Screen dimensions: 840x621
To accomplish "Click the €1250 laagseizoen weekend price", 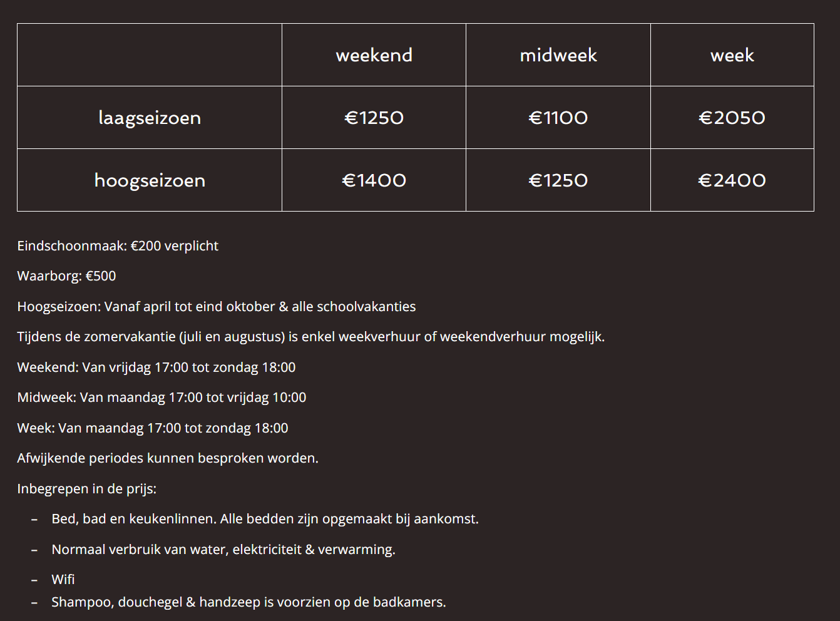I will click(x=374, y=118).
